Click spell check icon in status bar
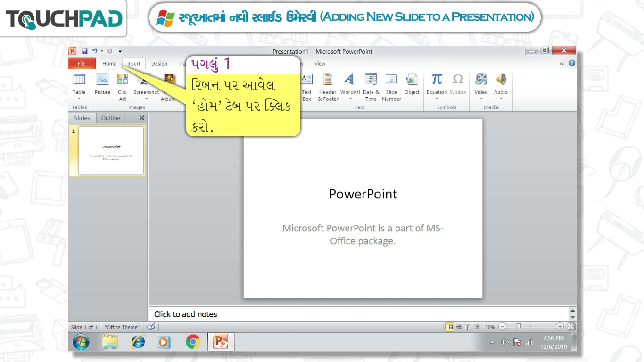 click(x=151, y=327)
